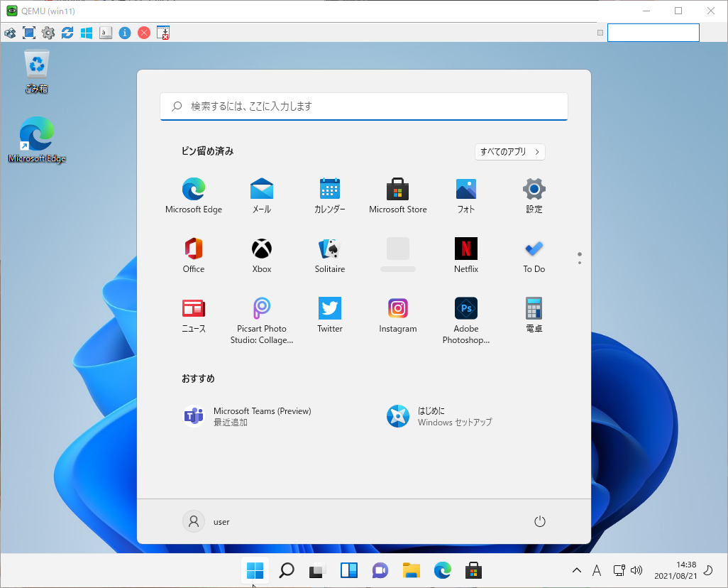Expand hidden icons with the tray chevron
Image resolution: width=728 pixels, height=588 pixels.
[x=577, y=570]
